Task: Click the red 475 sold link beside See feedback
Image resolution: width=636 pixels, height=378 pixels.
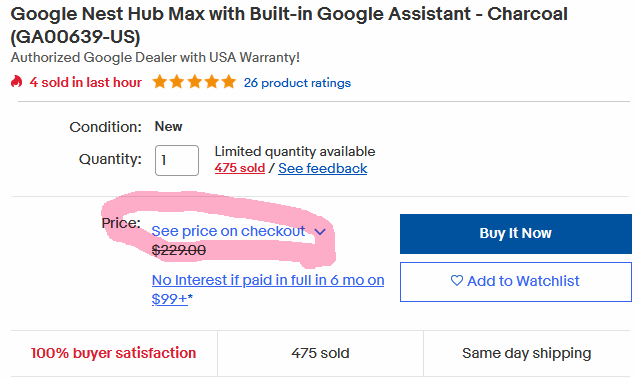Action: (x=240, y=168)
